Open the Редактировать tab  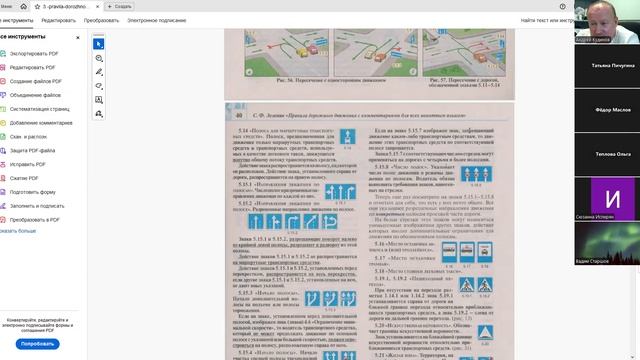(58, 20)
